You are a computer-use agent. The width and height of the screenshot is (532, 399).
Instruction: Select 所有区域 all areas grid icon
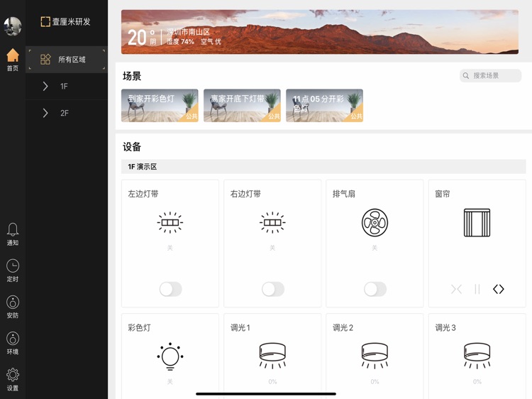45,60
